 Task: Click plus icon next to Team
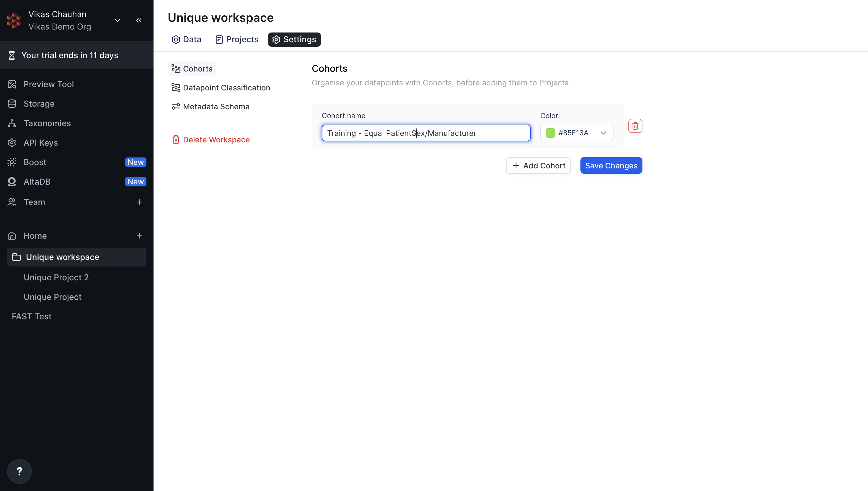click(x=139, y=202)
